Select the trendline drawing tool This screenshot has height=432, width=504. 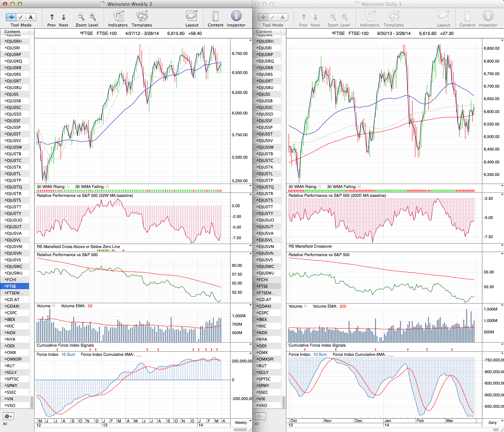tap(21, 17)
